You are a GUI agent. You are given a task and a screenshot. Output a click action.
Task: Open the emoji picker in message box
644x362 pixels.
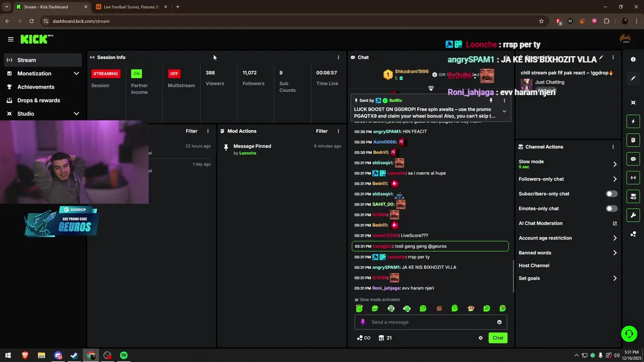pyautogui.click(x=499, y=322)
